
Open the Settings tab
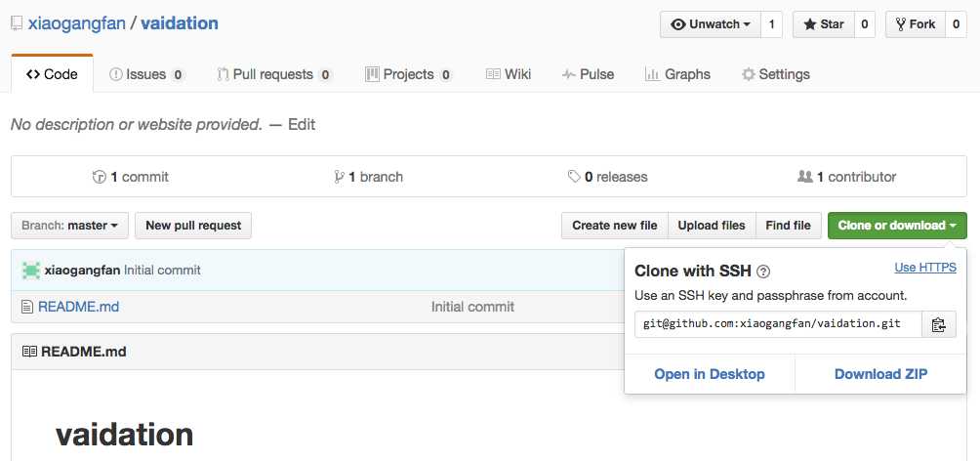coord(775,74)
